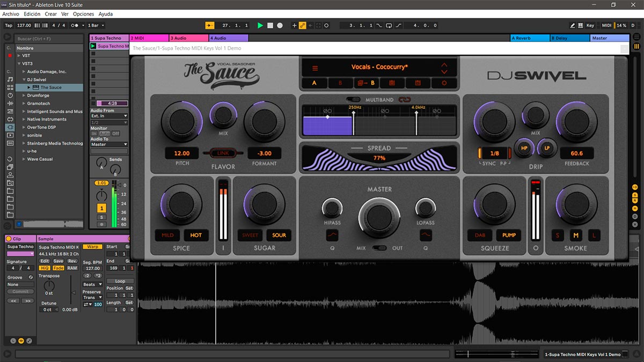
Task: Open the Clips category in browser sidebar
Action: tap(10, 135)
